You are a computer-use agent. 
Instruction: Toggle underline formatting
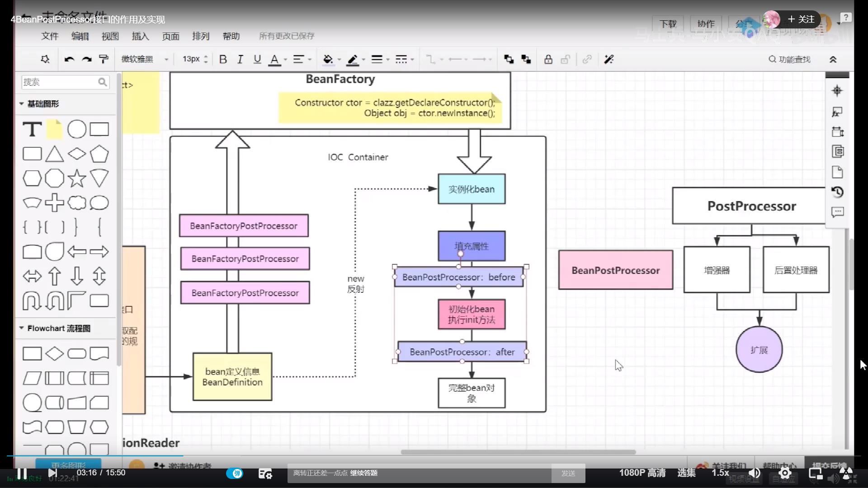click(x=257, y=59)
